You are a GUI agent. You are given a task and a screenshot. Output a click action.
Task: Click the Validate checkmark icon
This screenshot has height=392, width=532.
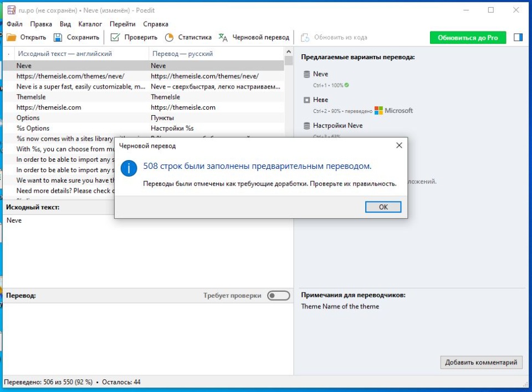pyautogui.click(x=115, y=38)
